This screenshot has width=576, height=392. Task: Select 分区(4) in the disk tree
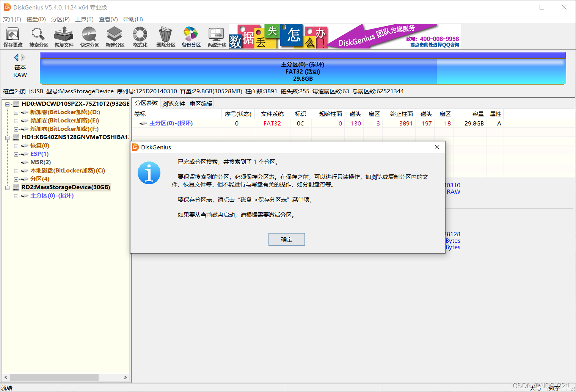[40, 179]
